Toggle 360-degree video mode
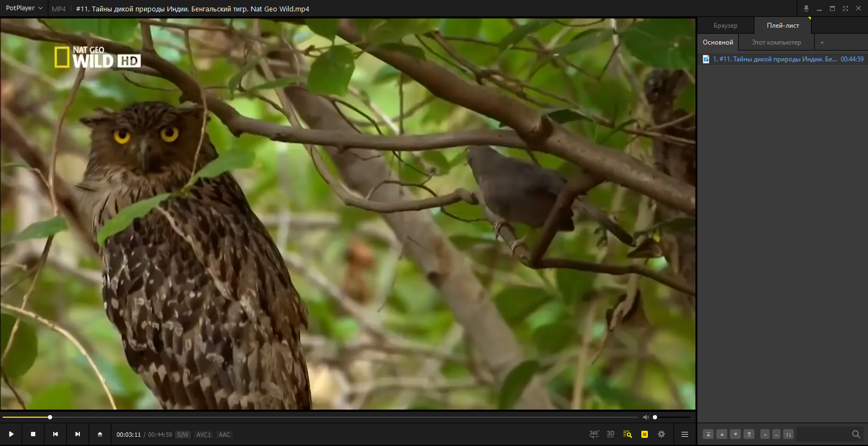The image size is (868, 446). [594, 434]
